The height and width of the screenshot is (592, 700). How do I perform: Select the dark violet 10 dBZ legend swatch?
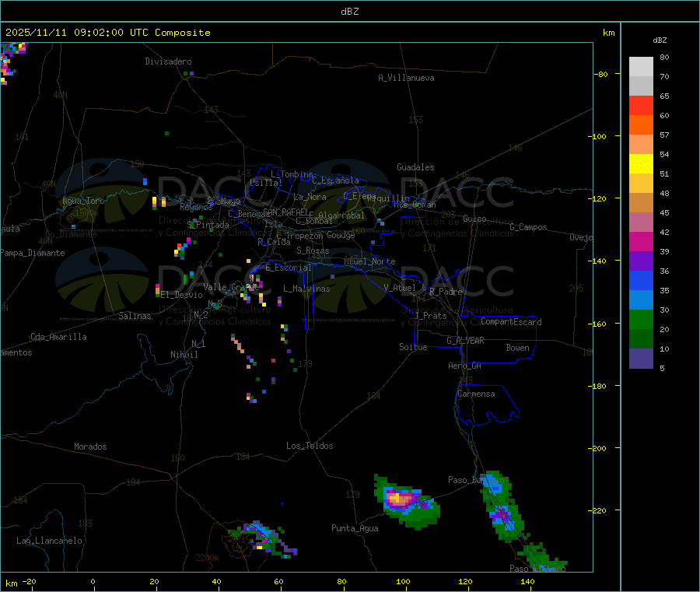641,359
